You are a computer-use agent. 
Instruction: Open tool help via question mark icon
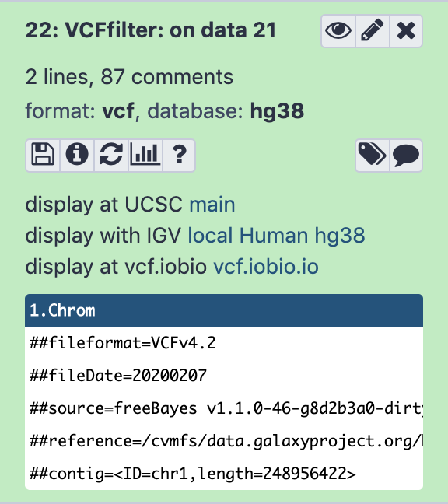coord(179,156)
